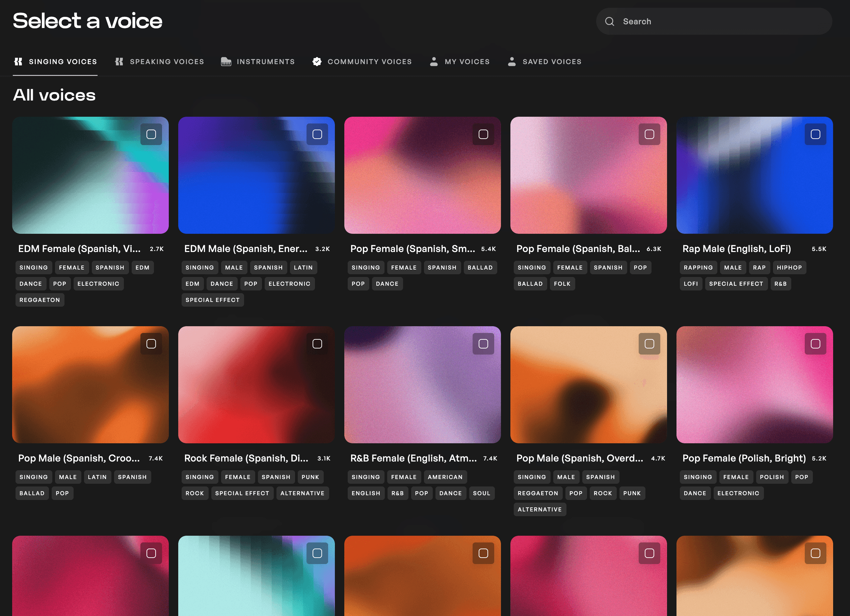Tick the checkbox on Rock Female Spanish card
Image resolution: width=850 pixels, height=616 pixels.
[317, 343]
